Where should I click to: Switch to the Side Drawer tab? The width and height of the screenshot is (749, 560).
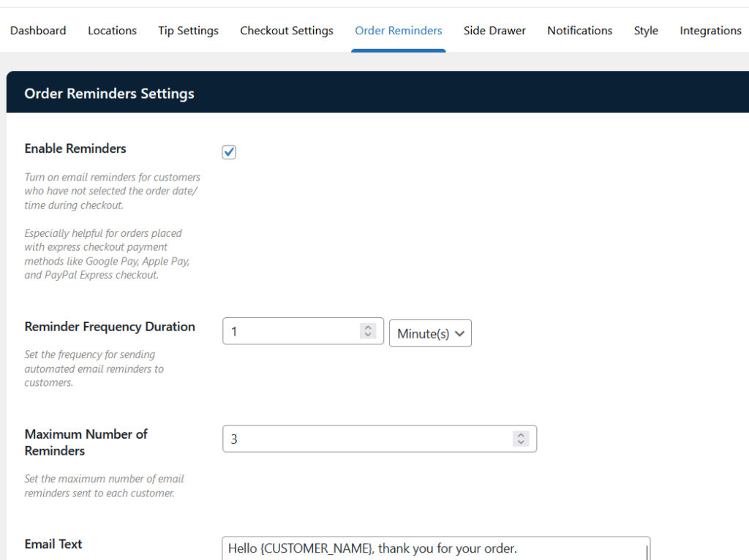tap(494, 31)
